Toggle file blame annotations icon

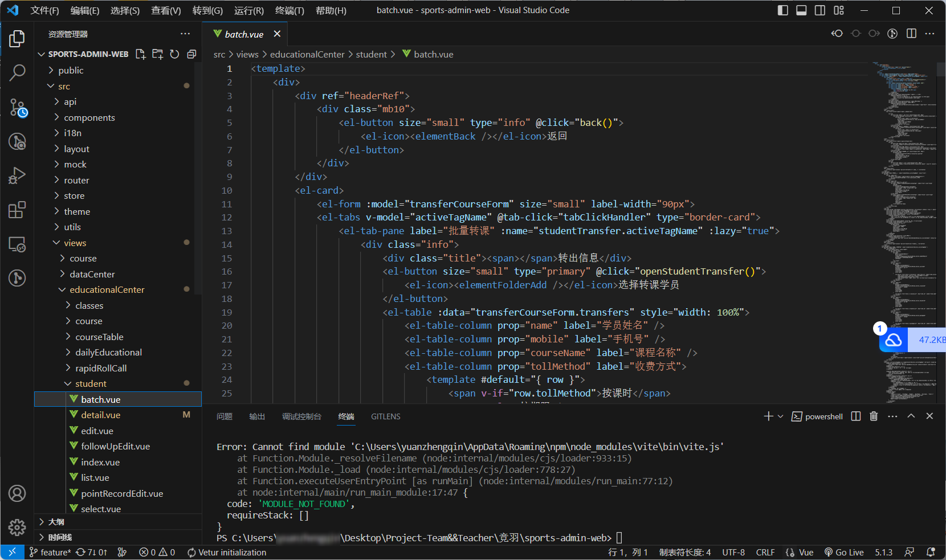pos(892,34)
